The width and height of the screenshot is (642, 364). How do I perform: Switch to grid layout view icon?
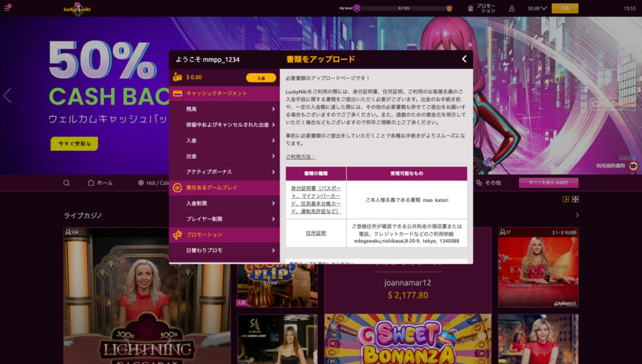pos(576,199)
